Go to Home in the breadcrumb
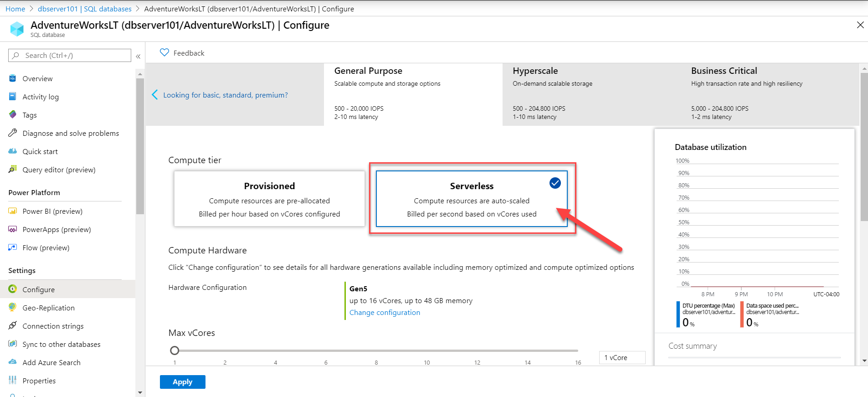 [15, 9]
